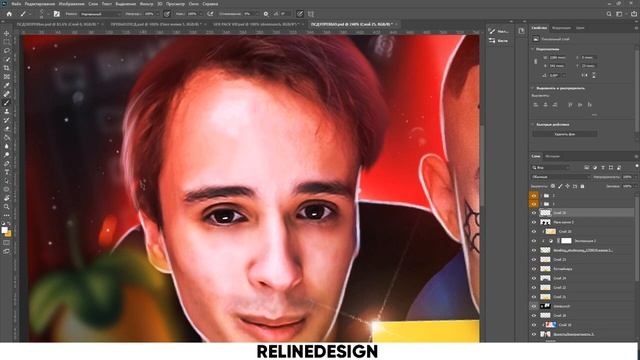
Task: Toggle the width-height link constraint
Action: (536, 62)
